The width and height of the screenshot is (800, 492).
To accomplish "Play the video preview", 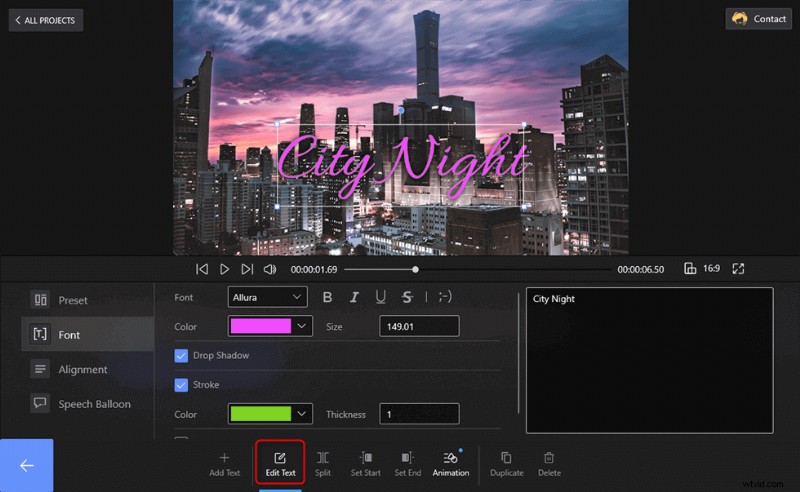I will [224, 269].
